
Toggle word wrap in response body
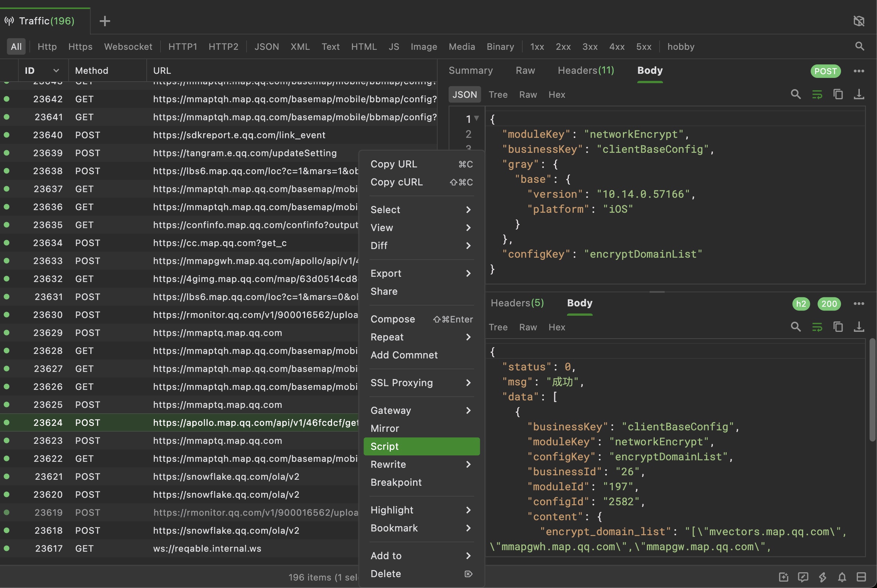click(817, 327)
